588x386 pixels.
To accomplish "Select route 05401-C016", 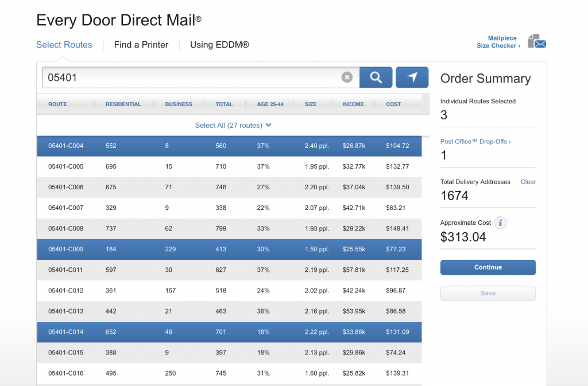I will point(229,373).
